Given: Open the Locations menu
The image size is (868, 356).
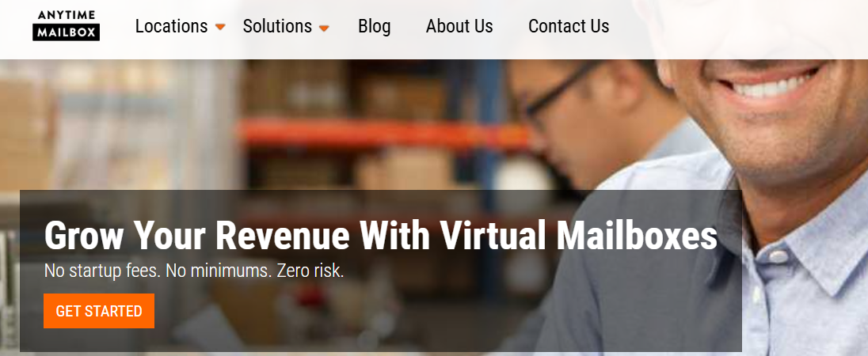Looking at the screenshot, I should pyautogui.click(x=172, y=26).
